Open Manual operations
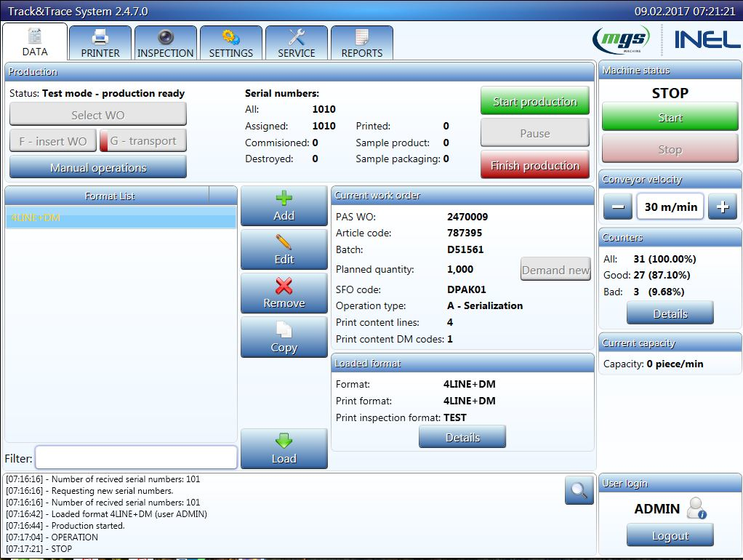 98,167
